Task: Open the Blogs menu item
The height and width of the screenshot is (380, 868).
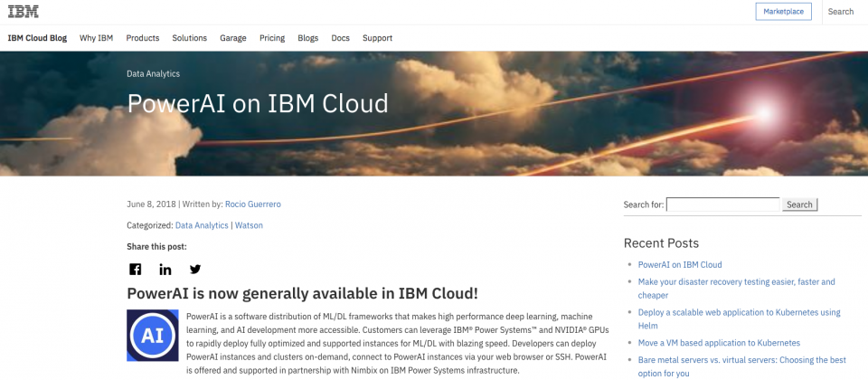Action: [x=307, y=38]
